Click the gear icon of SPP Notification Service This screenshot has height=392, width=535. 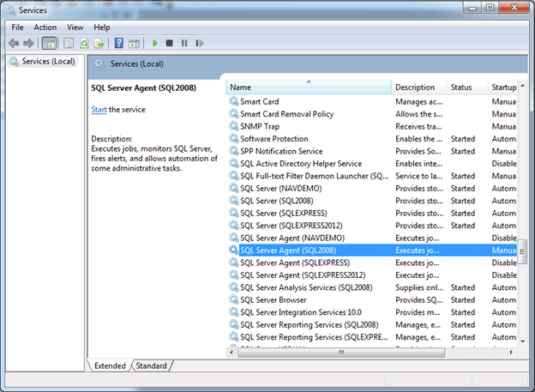point(234,151)
